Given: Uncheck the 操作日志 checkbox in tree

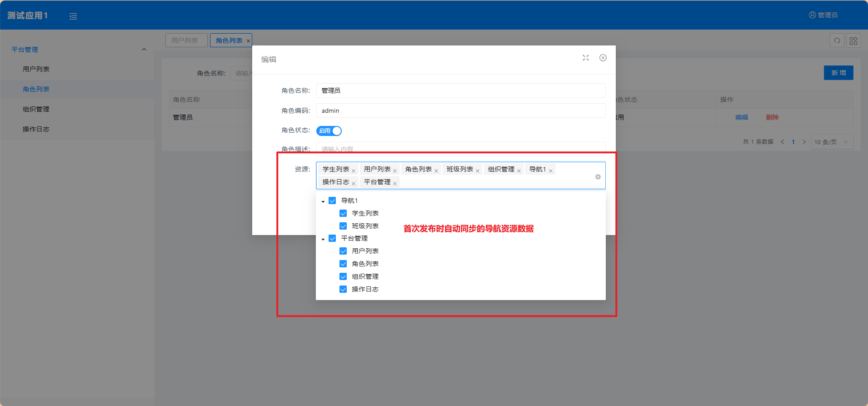Looking at the screenshot, I should pos(343,289).
